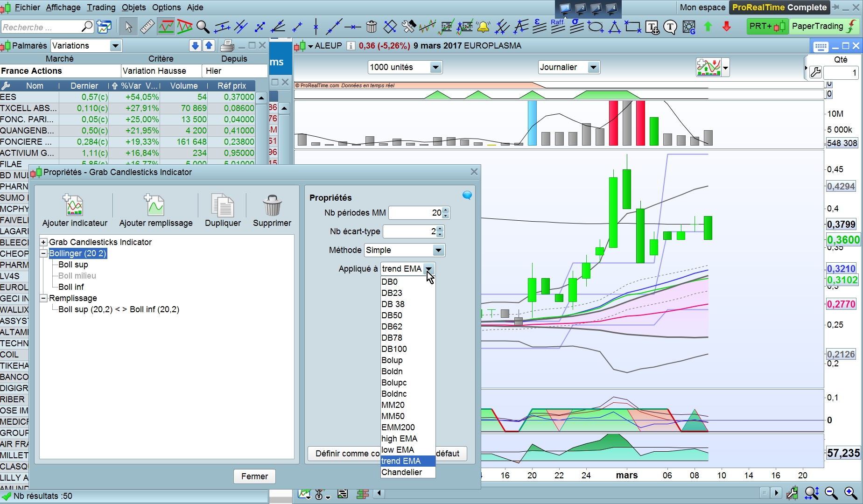Viewport: 863px width, 504px height.
Task: Open the Journalier timeframe dropdown
Action: (x=593, y=67)
